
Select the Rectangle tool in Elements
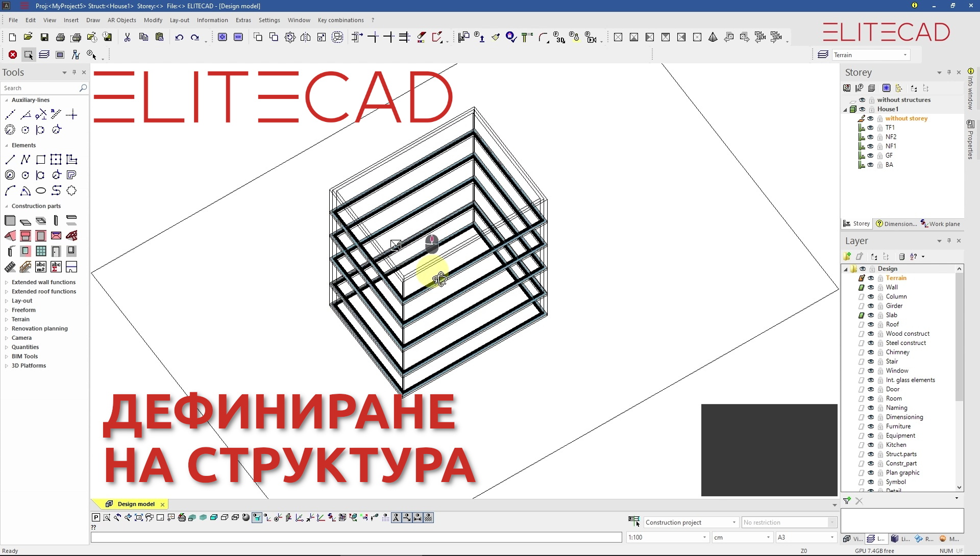click(41, 160)
